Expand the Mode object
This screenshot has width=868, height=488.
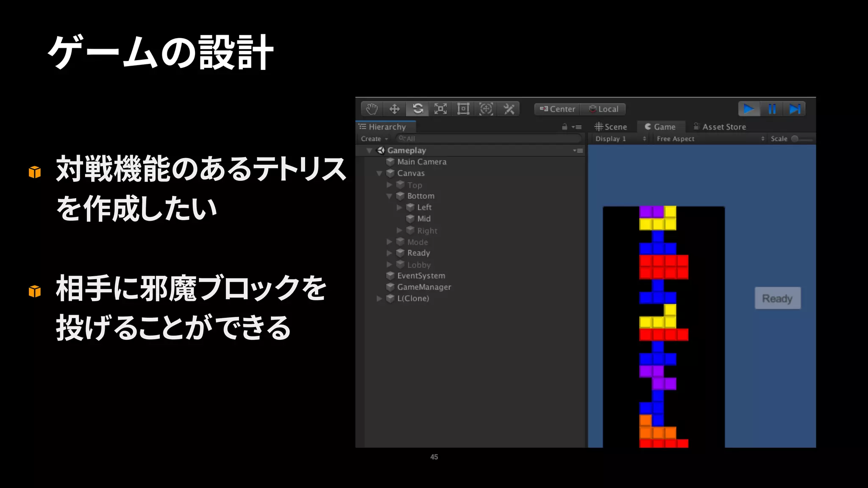pos(389,242)
